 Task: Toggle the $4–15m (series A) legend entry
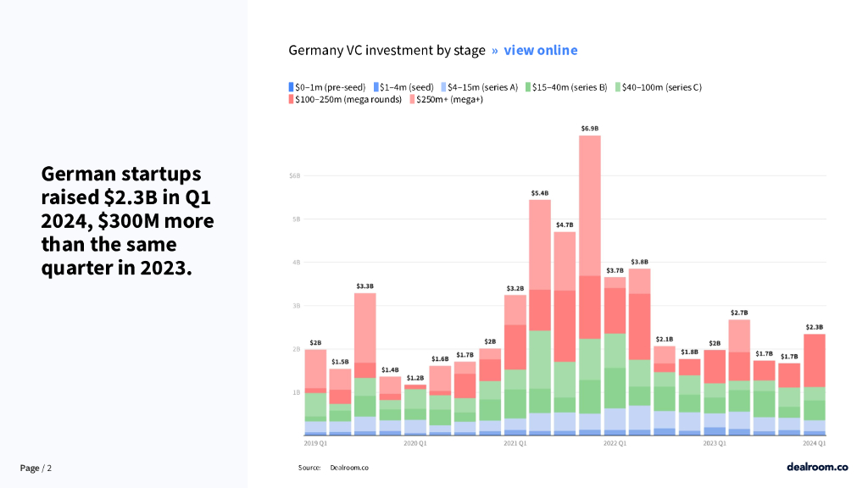[482, 87]
